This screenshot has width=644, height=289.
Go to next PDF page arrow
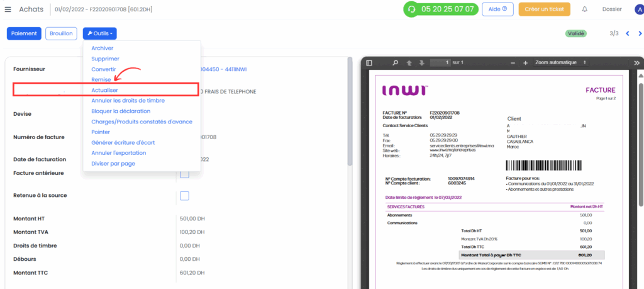pos(421,63)
